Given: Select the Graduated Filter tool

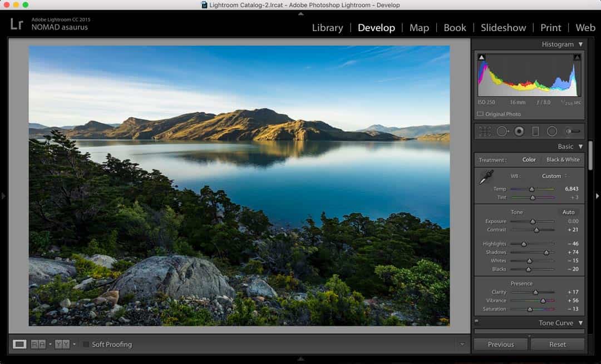Looking at the screenshot, I should 535,132.
